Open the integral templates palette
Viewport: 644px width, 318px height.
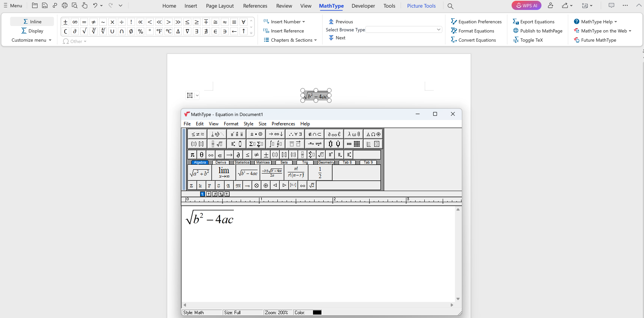pos(276,144)
